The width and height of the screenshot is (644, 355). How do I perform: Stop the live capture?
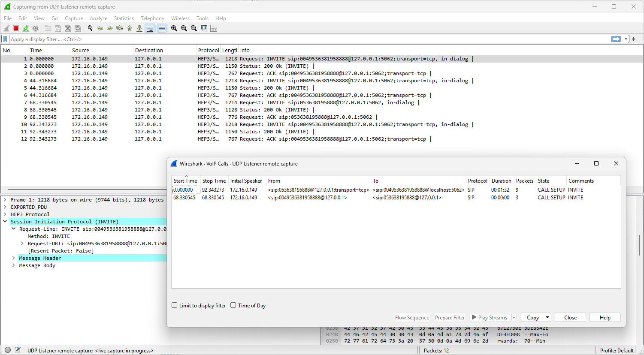pos(15,28)
